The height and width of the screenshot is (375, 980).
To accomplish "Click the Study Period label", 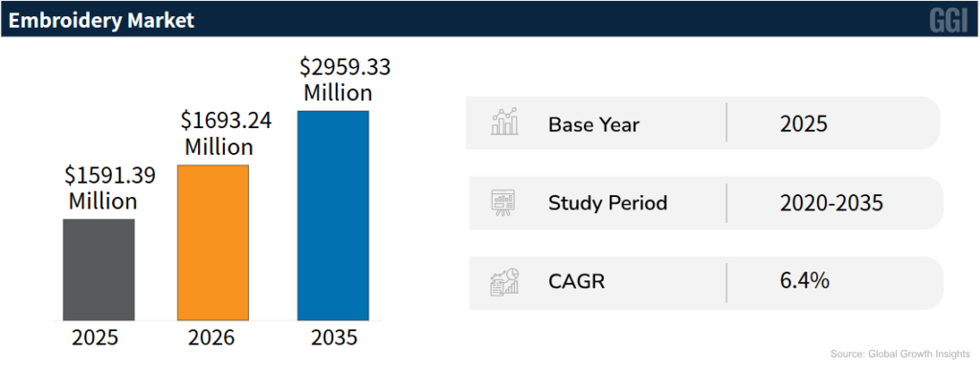I will coord(608,203).
